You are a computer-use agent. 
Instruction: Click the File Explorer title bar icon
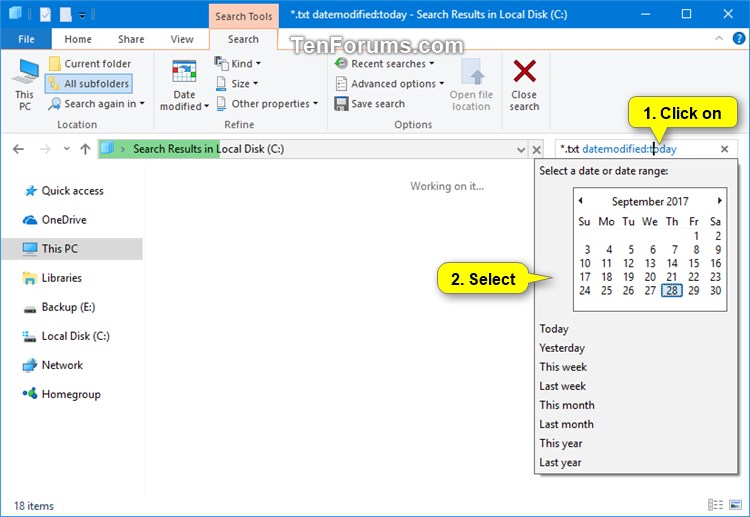tap(15, 14)
